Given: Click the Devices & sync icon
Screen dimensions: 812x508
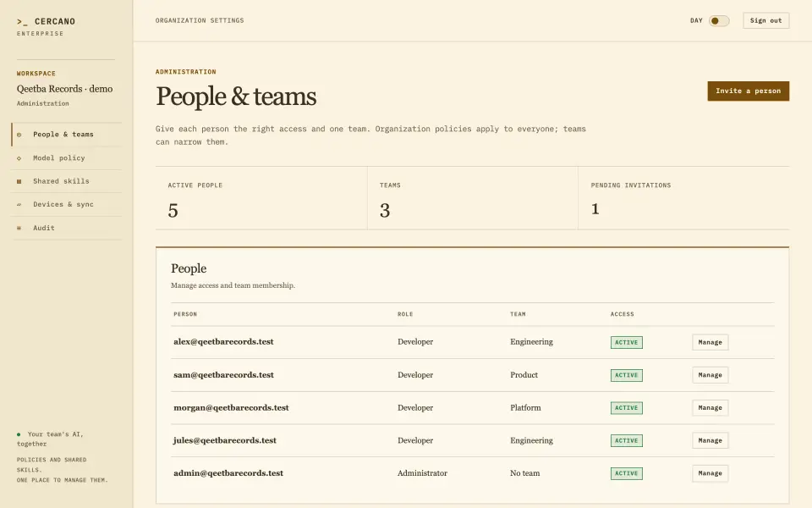Looking at the screenshot, I should coord(19,205).
